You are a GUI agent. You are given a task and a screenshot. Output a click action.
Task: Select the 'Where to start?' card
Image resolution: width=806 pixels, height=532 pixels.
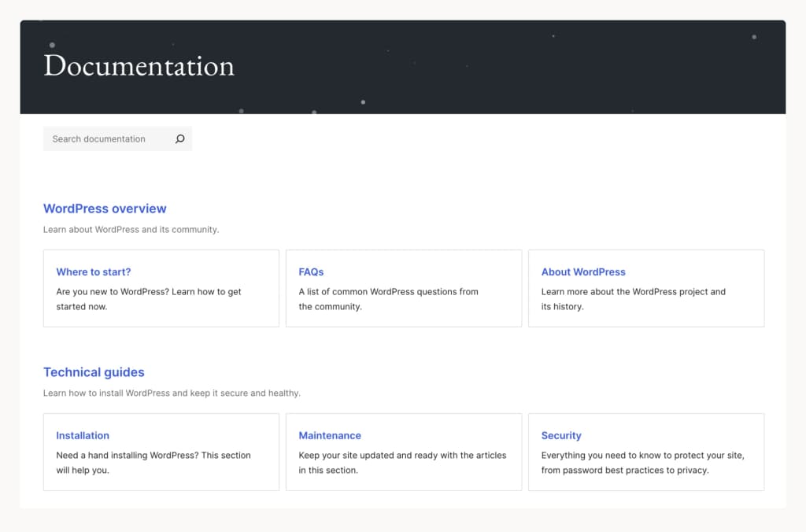[x=161, y=288]
